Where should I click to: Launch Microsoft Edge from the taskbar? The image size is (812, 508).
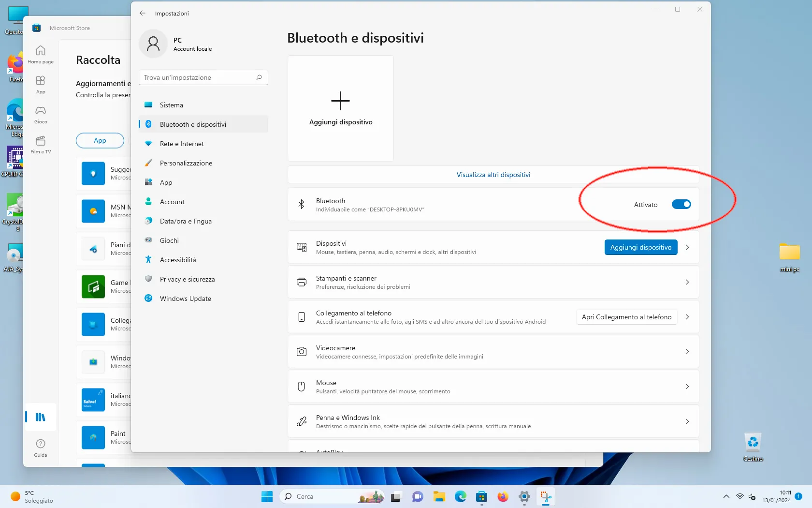(x=460, y=496)
